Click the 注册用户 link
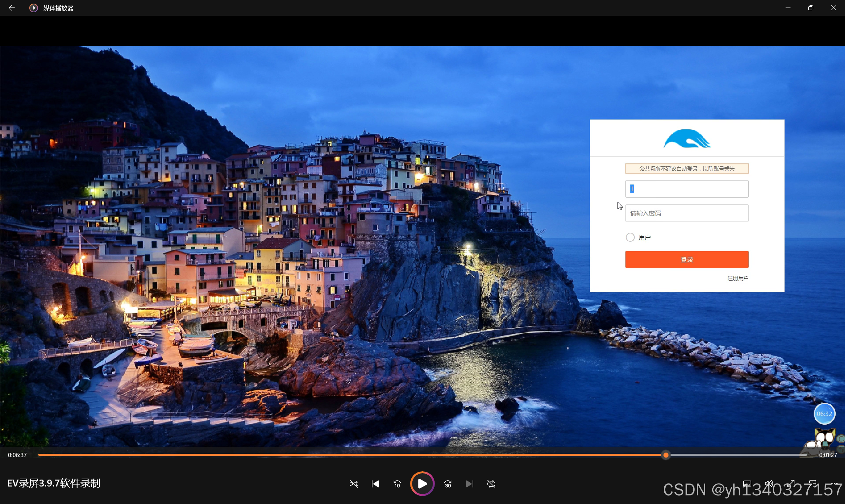The height and width of the screenshot is (504, 845). (738, 278)
